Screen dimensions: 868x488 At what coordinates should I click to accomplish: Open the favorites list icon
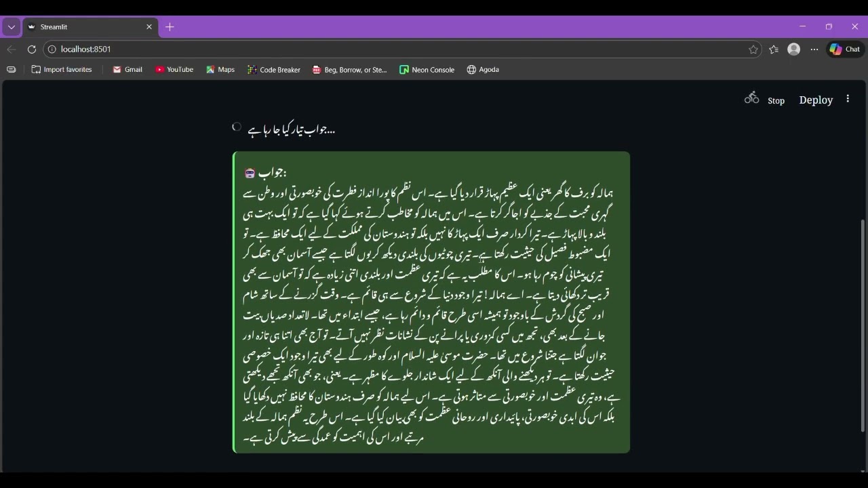(x=774, y=49)
